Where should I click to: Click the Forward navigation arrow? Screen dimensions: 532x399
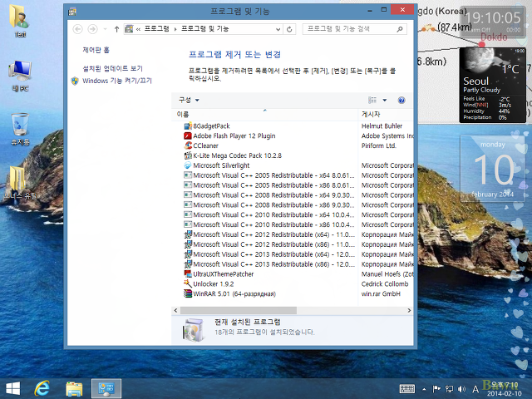92,29
